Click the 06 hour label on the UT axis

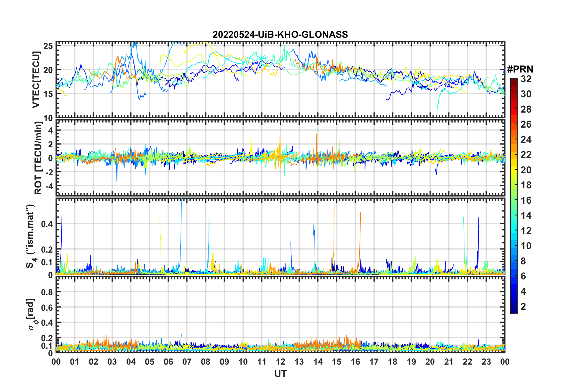[x=168, y=362]
